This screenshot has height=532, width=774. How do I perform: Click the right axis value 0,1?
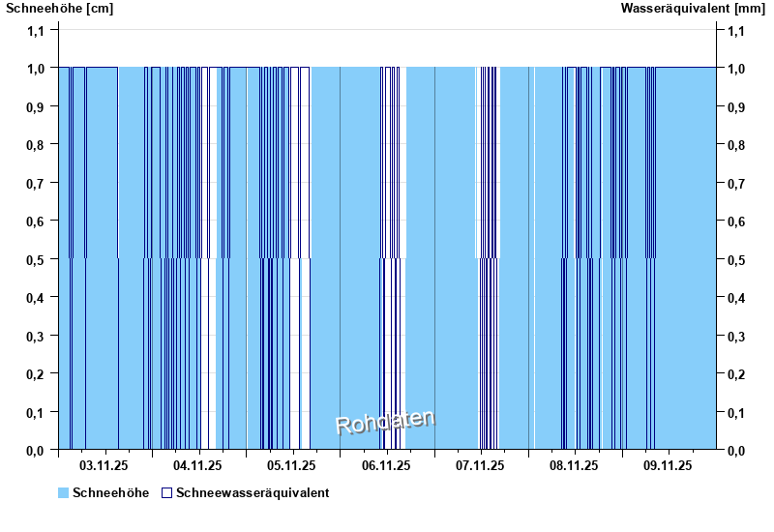736,412
